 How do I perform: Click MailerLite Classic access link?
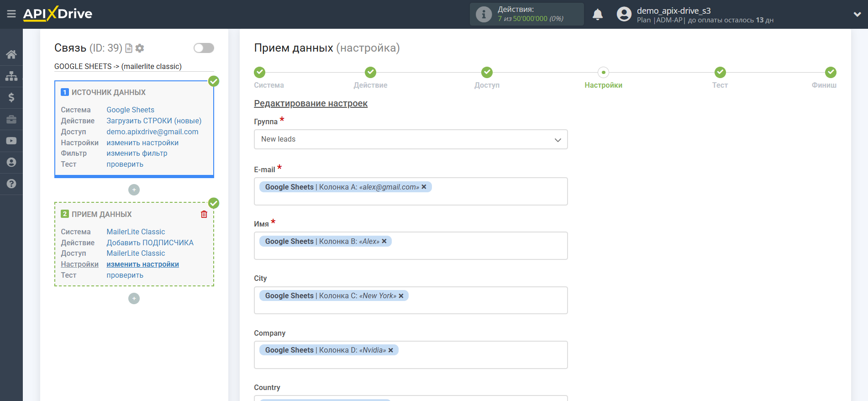[136, 253]
